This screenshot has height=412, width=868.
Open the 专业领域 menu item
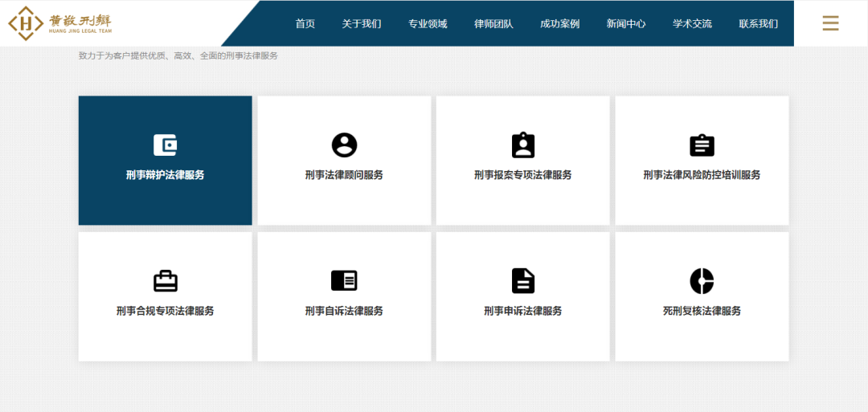tap(428, 24)
